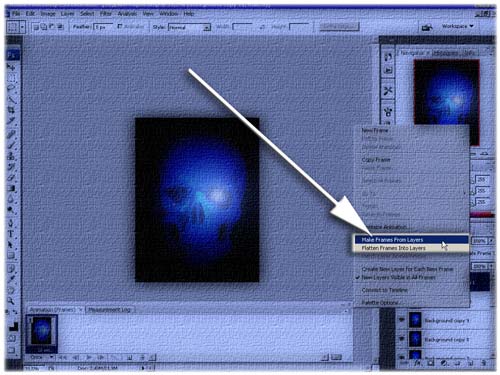Select the Crop tool
The height and width of the screenshot is (375, 500).
coord(11,110)
